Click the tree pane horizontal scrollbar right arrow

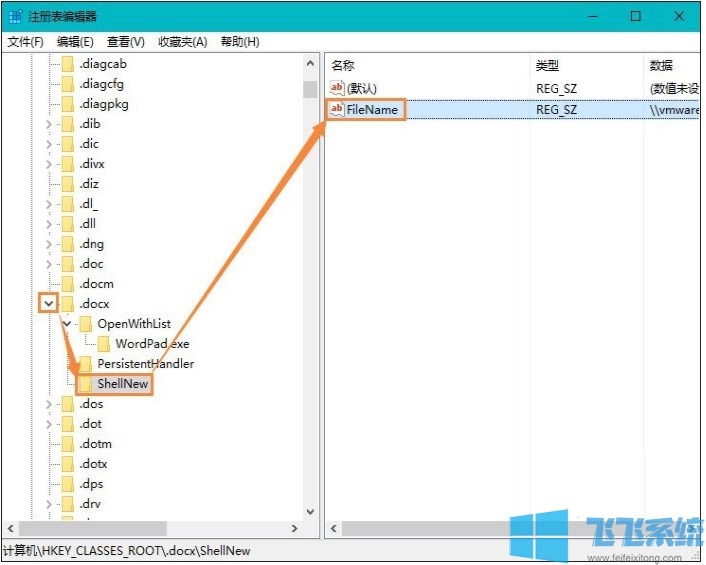(295, 528)
